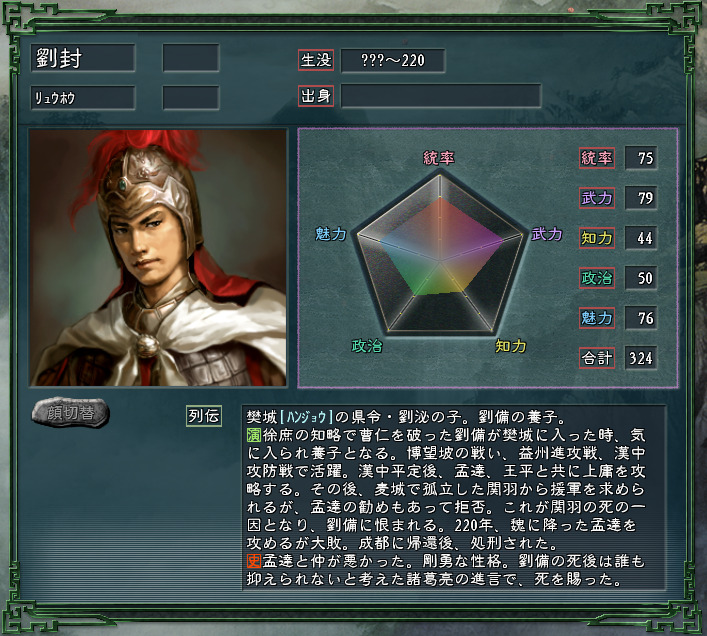Select the empty box beside リュウホウ
This screenshot has width=707, height=636.
(191, 97)
